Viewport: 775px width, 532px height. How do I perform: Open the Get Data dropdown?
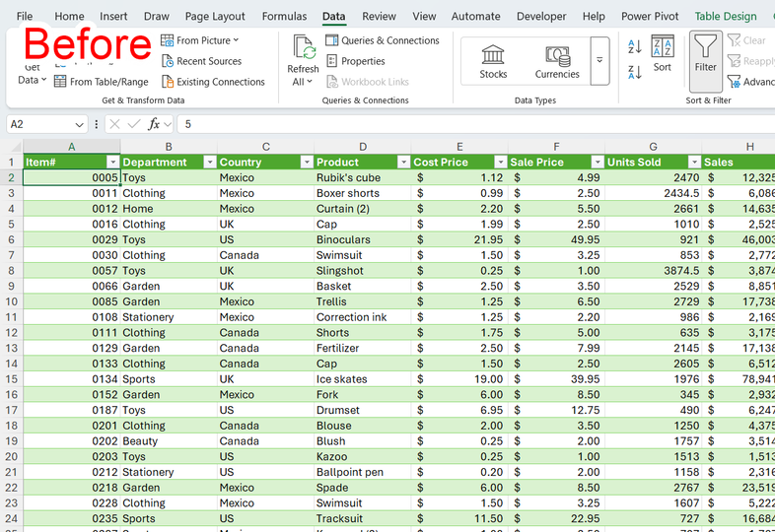click(x=33, y=74)
